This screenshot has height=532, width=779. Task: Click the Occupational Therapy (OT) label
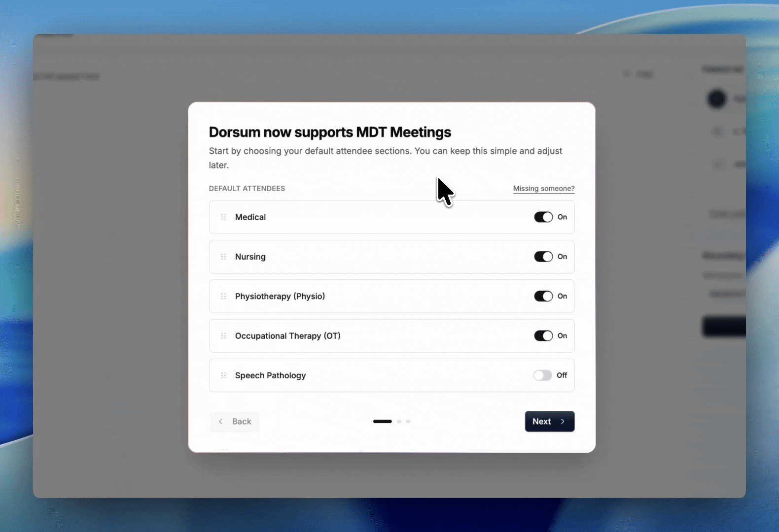(288, 336)
